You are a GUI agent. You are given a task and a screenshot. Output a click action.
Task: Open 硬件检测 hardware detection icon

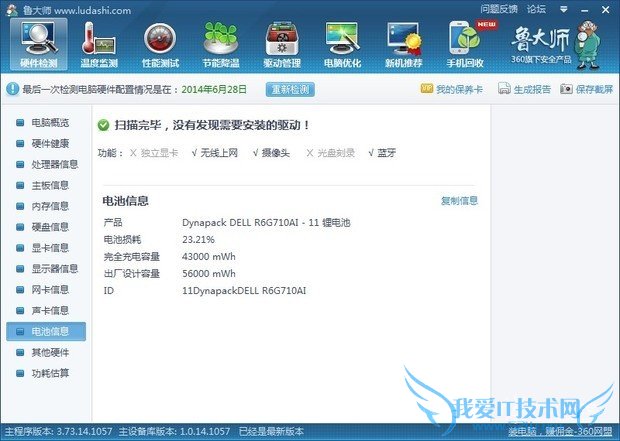[39, 44]
